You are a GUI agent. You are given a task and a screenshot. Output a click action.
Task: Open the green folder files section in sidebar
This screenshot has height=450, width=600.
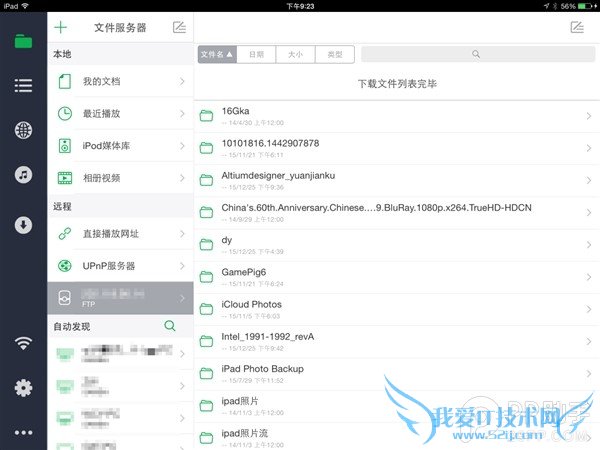click(x=23, y=41)
